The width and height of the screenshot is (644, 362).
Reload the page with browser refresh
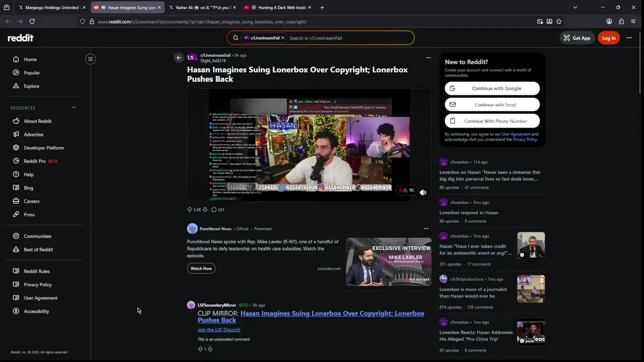[x=32, y=22]
